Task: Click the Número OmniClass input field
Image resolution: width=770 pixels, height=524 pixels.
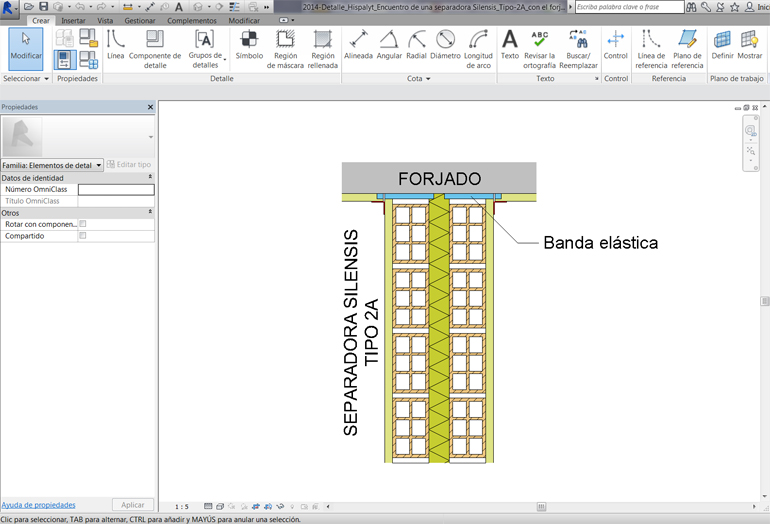Action: pyautogui.click(x=116, y=189)
